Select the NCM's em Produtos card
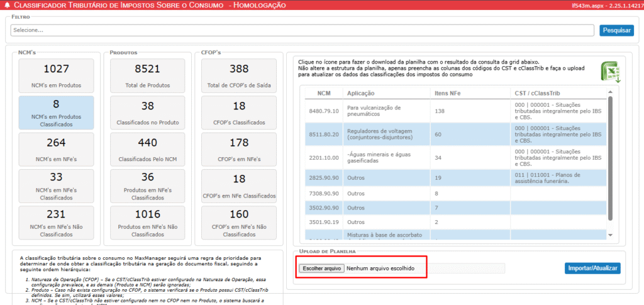This screenshot has height=305, width=644. pos(57,75)
